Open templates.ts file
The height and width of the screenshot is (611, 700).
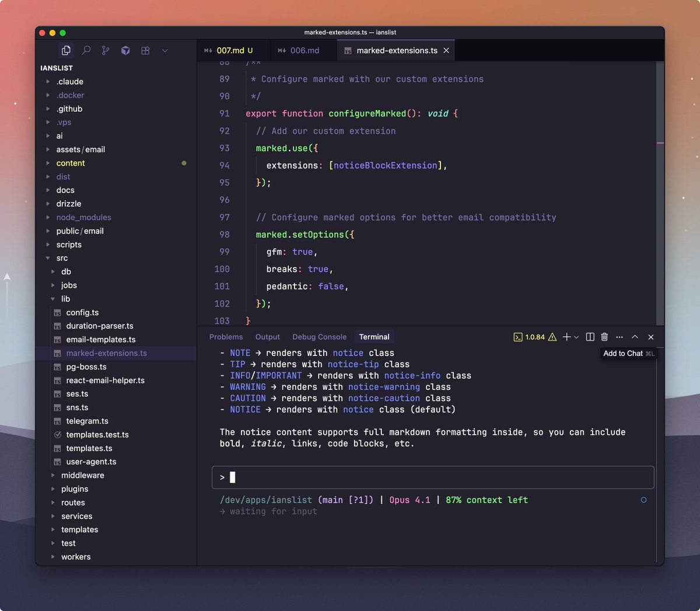coord(116,448)
